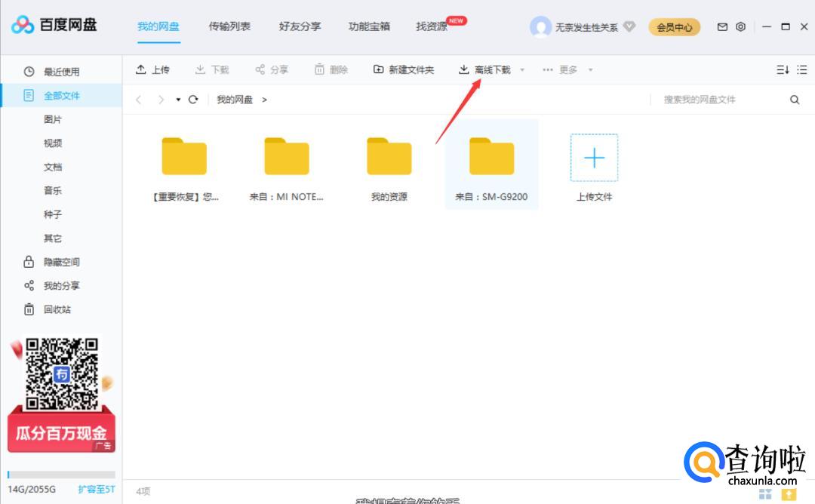Open navigation history dropdown triangle
Viewport: 815px width, 504px height.
[178, 100]
